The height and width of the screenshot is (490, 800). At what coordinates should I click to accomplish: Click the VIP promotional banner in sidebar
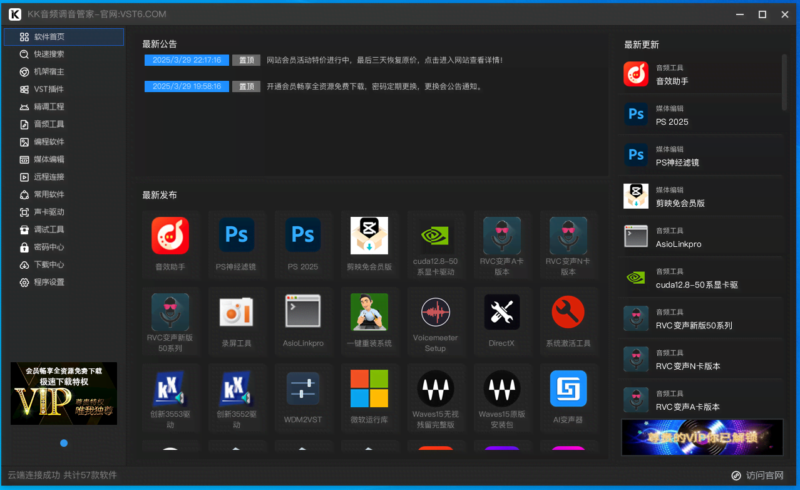(64, 393)
